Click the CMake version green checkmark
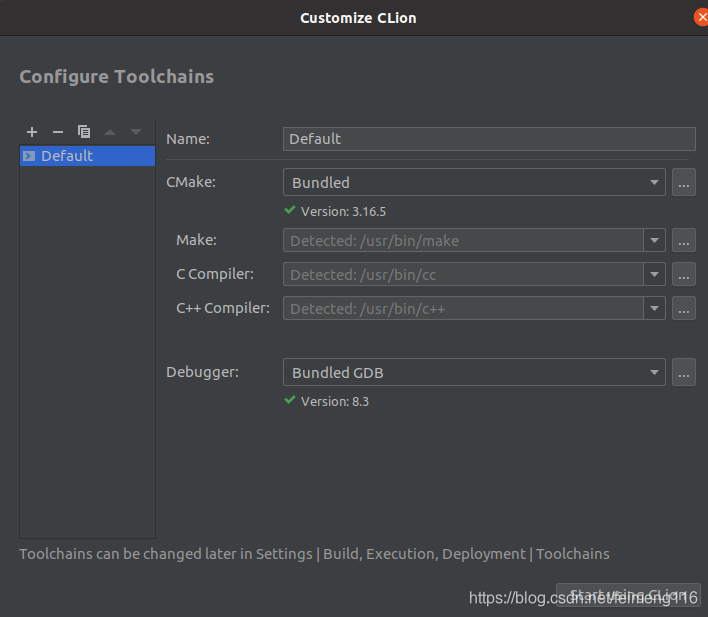Image resolution: width=708 pixels, height=617 pixels. [290, 210]
